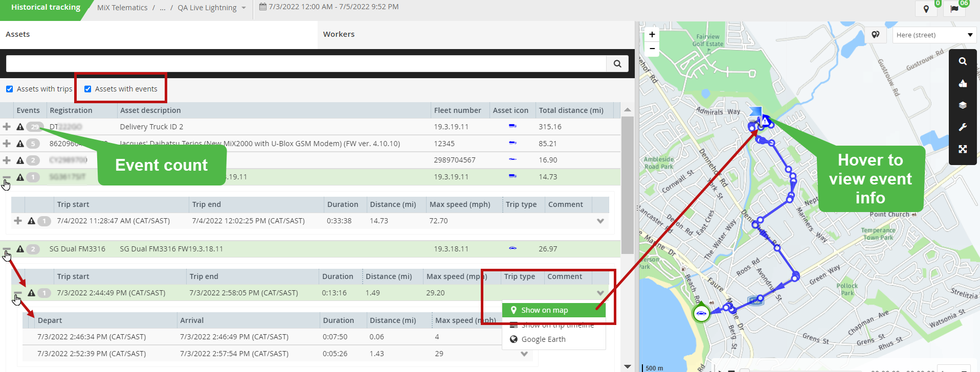
Task: Expand the Jacques' Daihatsu Terios row
Action: coord(7,144)
